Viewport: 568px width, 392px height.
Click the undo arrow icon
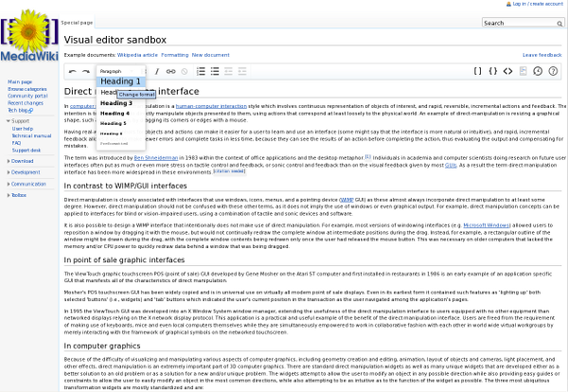tap(73, 71)
